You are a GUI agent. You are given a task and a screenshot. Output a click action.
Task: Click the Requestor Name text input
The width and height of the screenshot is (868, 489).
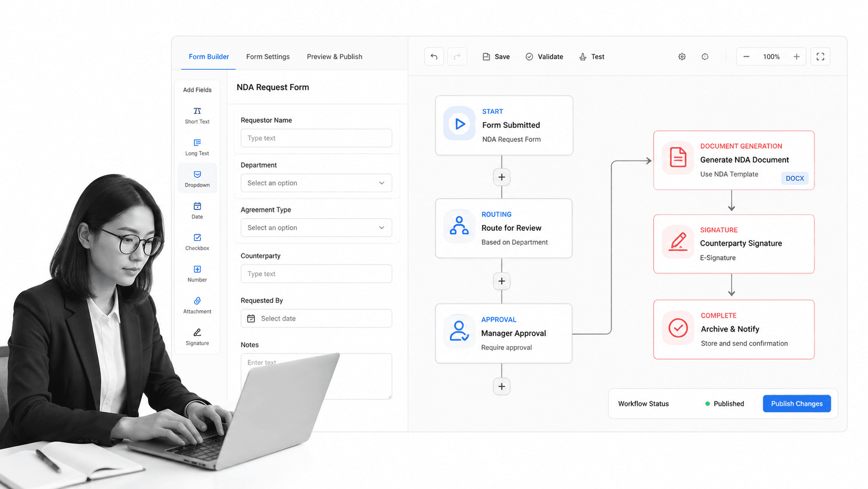point(316,138)
